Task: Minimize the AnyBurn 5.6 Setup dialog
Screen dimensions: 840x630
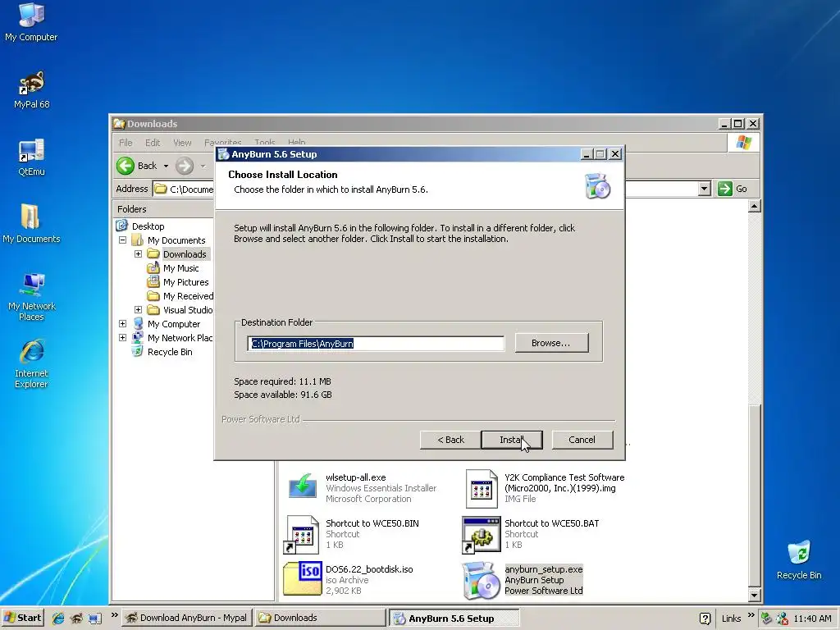Action: (587, 154)
